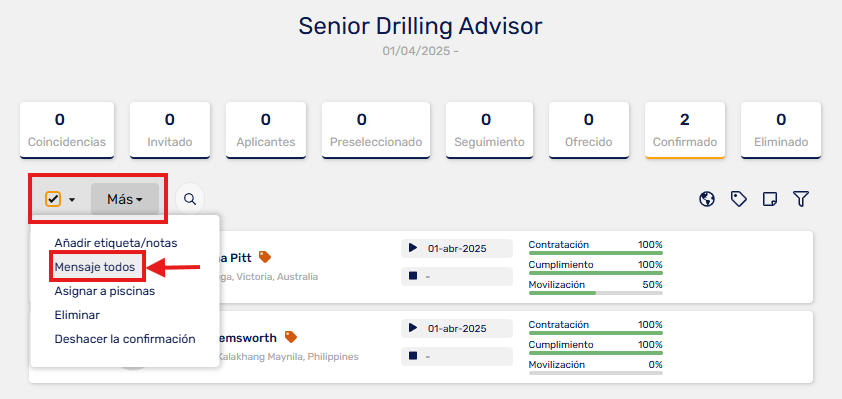Select Deshacer la confirmación option
842x399 pixels.
[x=125, y=339]
